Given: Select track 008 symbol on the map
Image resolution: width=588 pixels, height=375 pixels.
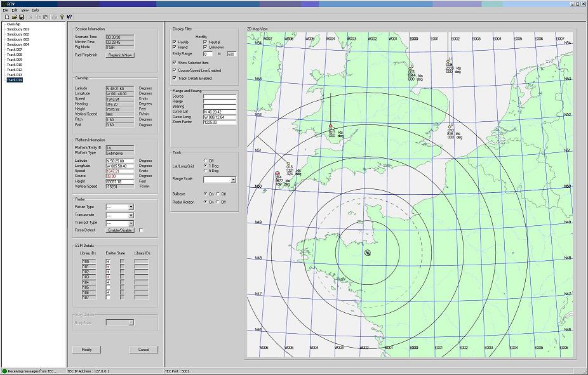Looking at the screenshot, I should 448,61.
